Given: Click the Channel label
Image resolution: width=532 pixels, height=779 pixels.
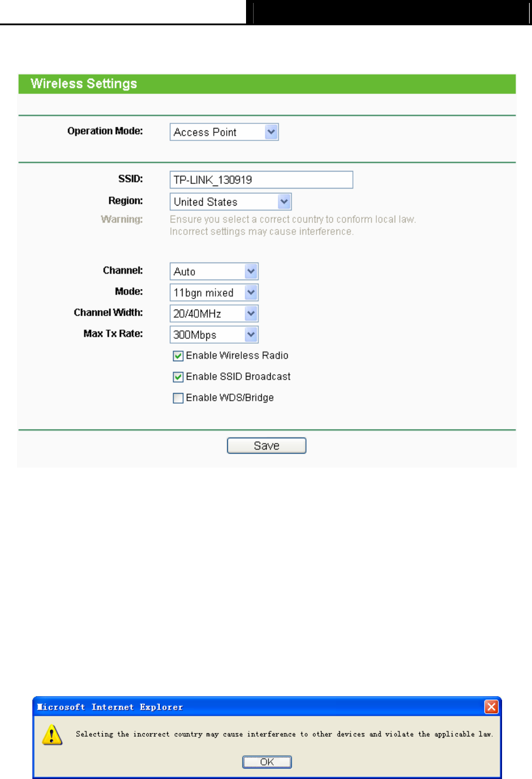Looking at the screenshot, I should point(123,270).
